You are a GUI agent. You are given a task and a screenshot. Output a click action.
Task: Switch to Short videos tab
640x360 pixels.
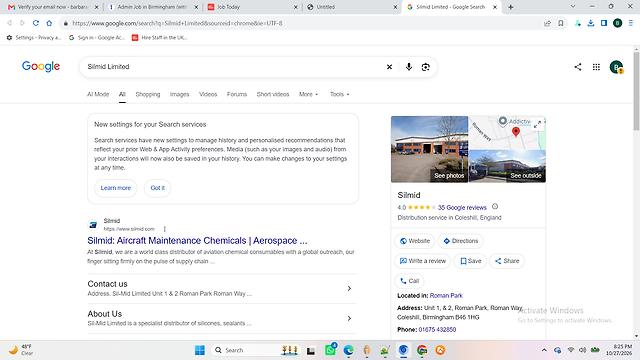(x=273, y=94)
